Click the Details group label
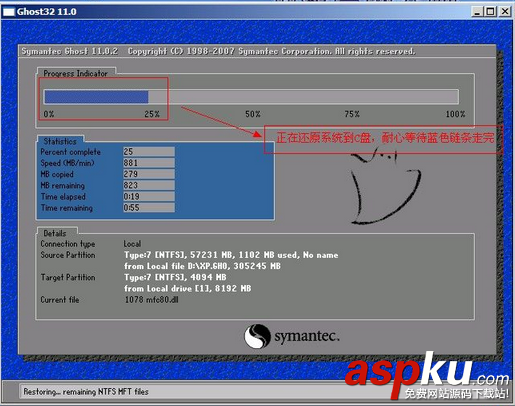The image size is (515, 406). point(55,233)
